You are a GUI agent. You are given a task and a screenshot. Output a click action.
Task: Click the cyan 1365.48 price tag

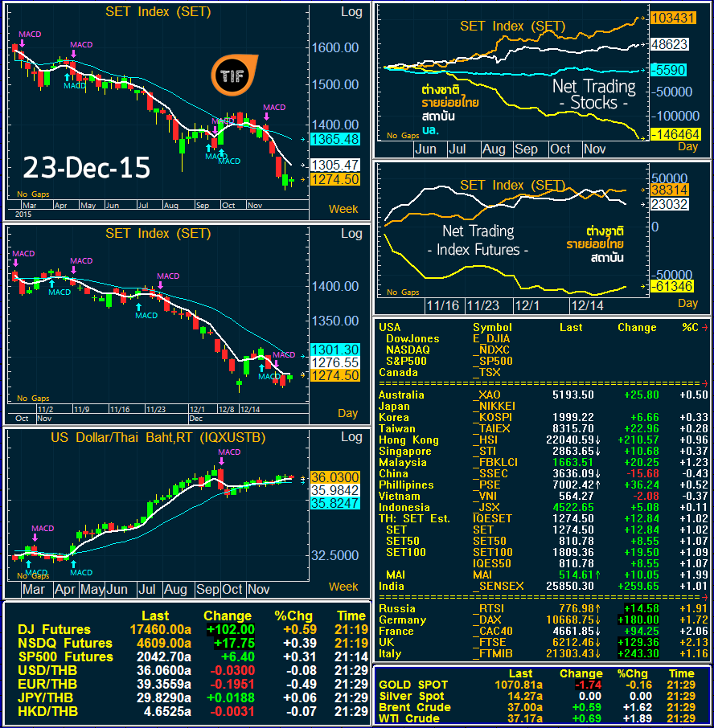pos(335,139)
